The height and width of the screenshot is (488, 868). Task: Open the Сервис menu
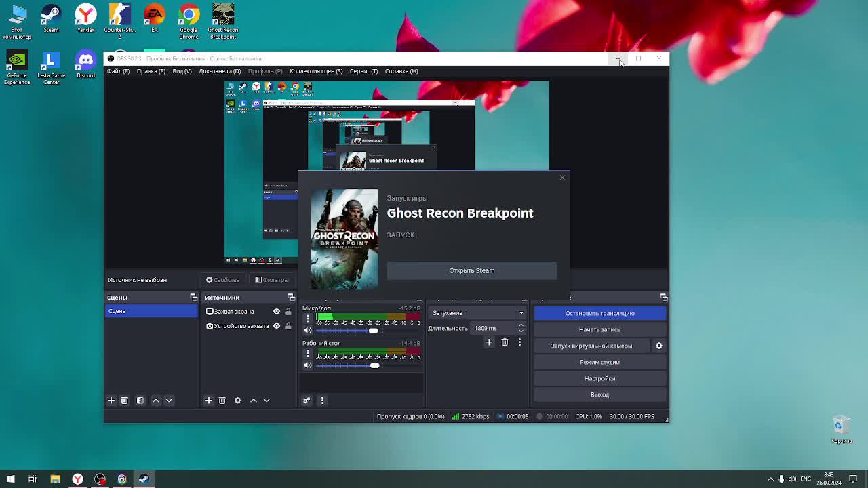363,71
